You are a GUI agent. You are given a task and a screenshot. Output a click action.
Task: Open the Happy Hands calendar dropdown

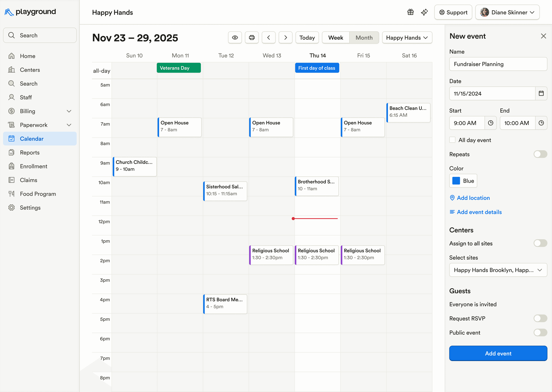[x=407, y=37]
